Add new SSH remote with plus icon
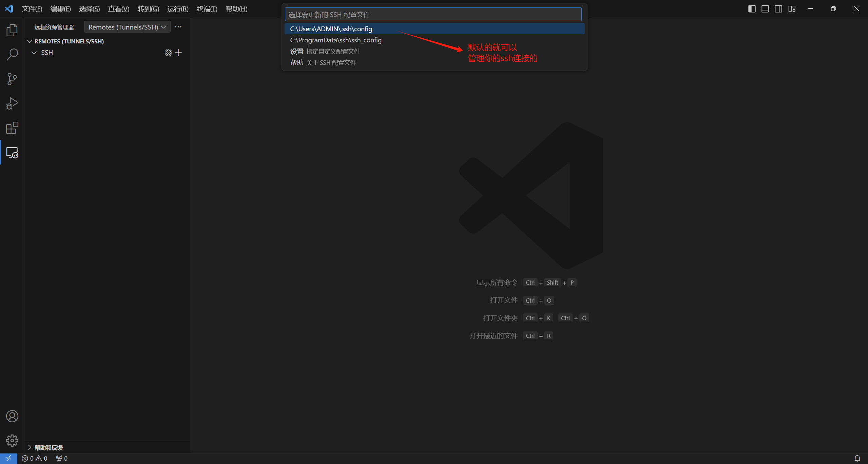Viewport: 868px width, 464px height. point(178,53)
